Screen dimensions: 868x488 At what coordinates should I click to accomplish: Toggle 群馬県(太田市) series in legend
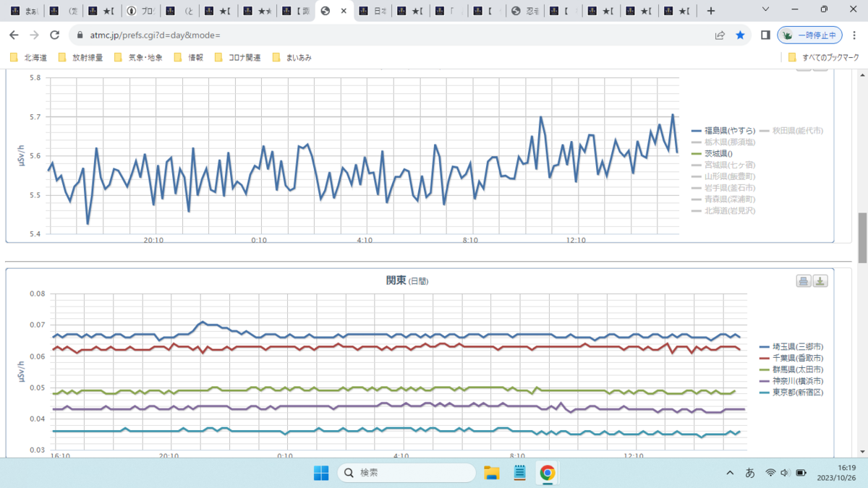(791, 369)
